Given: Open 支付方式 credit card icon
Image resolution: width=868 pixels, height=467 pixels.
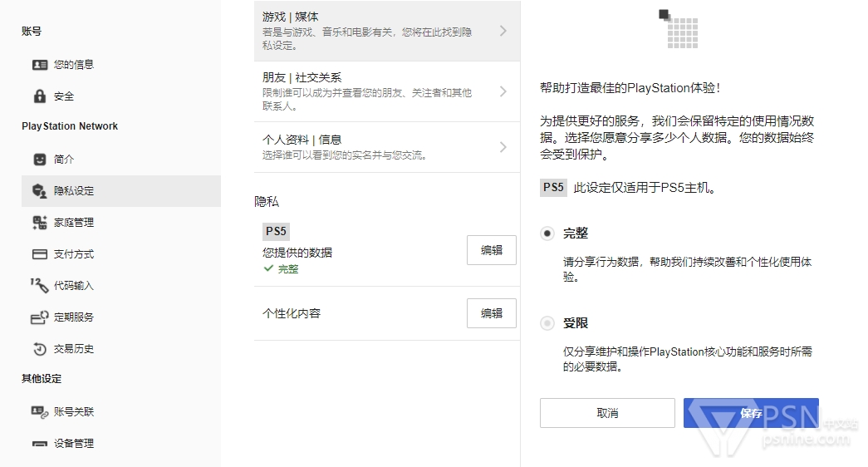Looking at the screenshot, I should [40, 254].
